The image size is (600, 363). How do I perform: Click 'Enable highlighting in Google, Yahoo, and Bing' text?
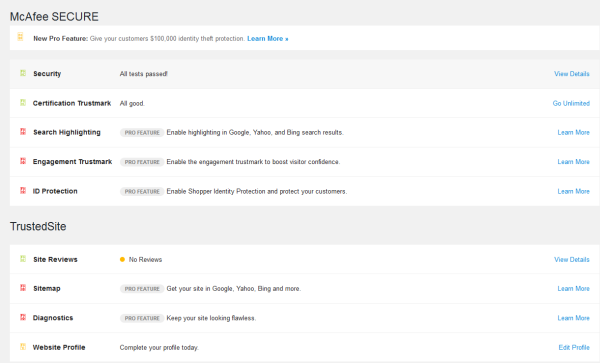(x=255, y=132)
